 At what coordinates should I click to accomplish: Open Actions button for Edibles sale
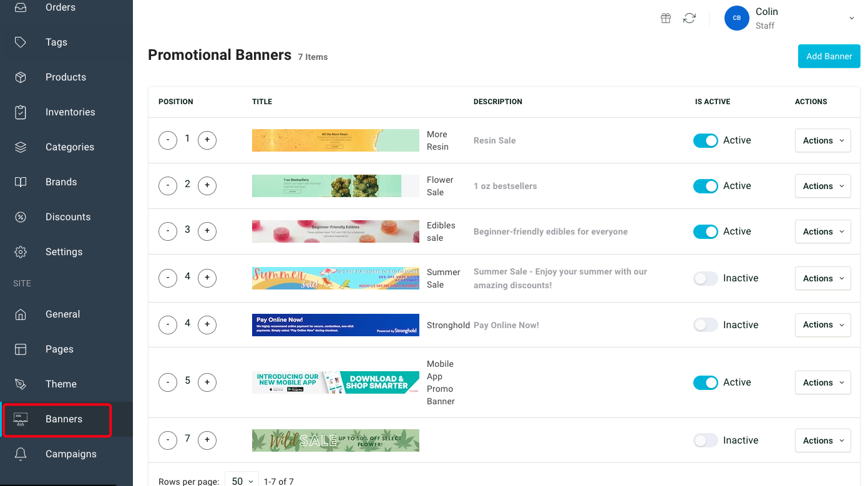822,231
